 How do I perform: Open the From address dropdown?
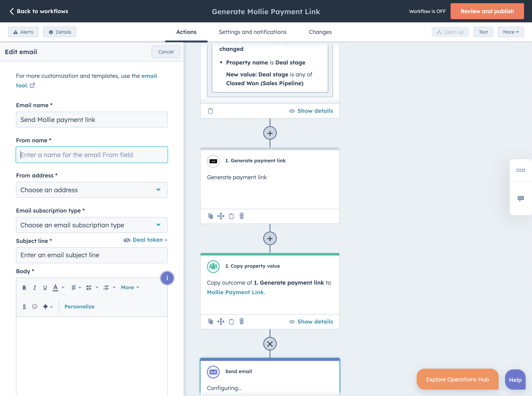point(92,190)
